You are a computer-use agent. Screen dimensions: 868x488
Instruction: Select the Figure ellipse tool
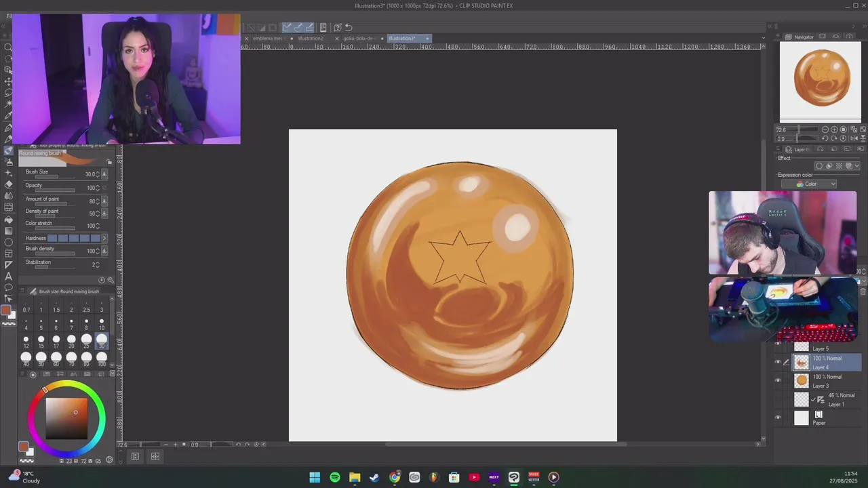[8, 242]
